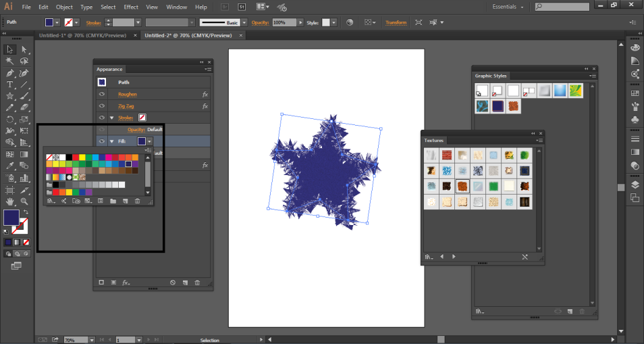The width and height of the screenshot is (644, 344).
Task: Click Delete Selected Item trash in Appearance panel
Action: click(197, 282)
